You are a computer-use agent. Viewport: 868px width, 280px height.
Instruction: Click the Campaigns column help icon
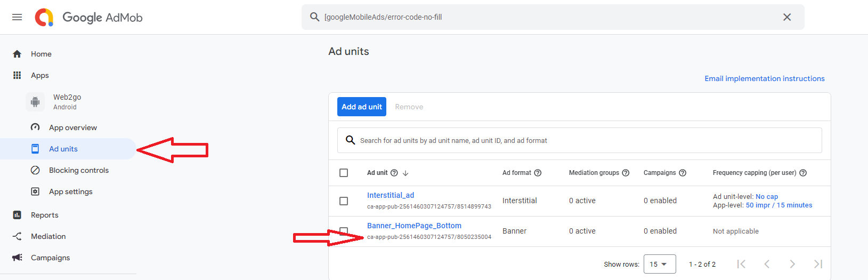683,173
